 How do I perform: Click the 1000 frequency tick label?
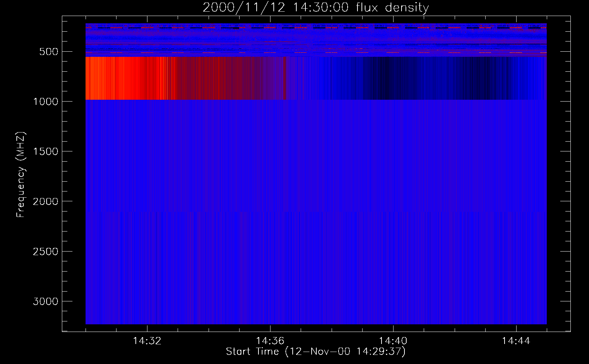pos(46,102)
